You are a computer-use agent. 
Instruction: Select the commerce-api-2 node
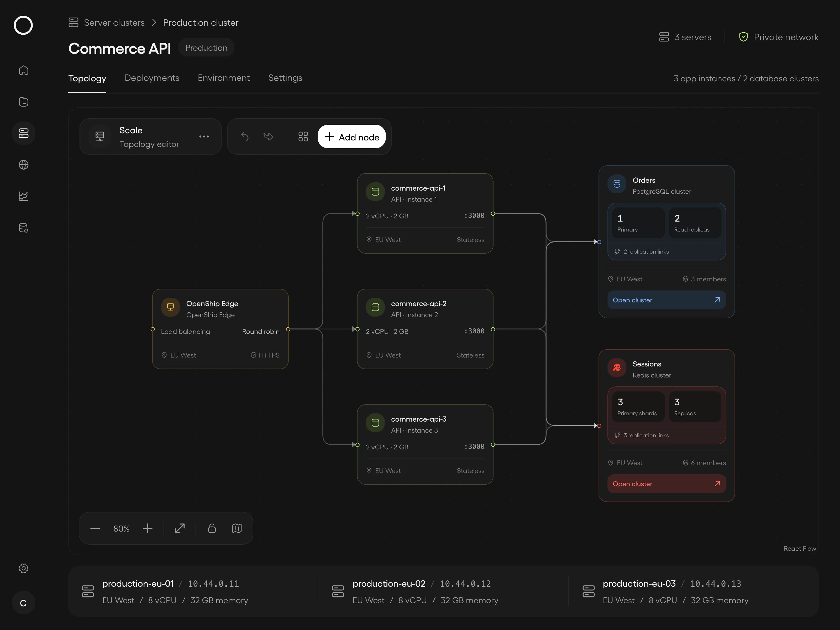tap(425, 329)
